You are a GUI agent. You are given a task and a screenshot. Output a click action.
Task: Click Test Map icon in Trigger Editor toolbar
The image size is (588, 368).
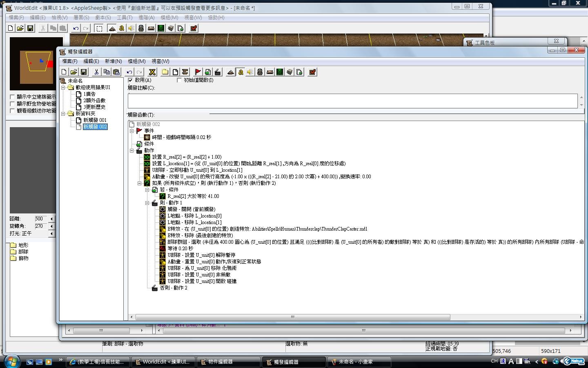pyautogui.click(x=312, y=72)
